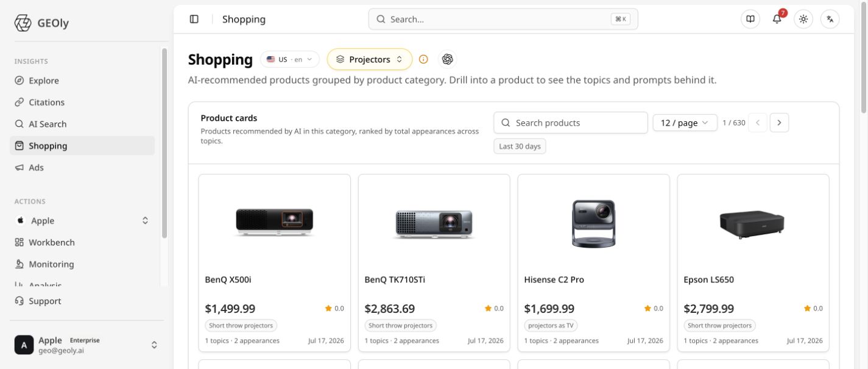Click the Shopping breadcrumb in header
This screenshot has height=369, width=868.
[x=244, y=19]
